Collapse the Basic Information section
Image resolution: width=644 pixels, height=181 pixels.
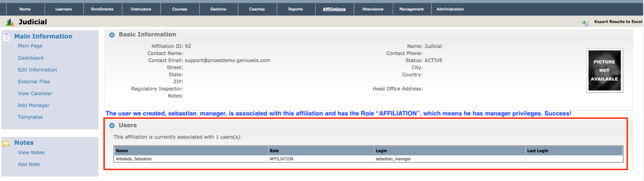click(x=112, y=35)
